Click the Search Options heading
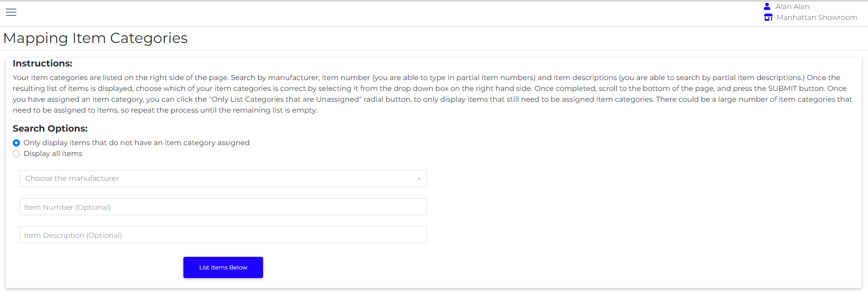Image resolution: width=868 pixels, height=293 pixels. click(x=50, y=128)
